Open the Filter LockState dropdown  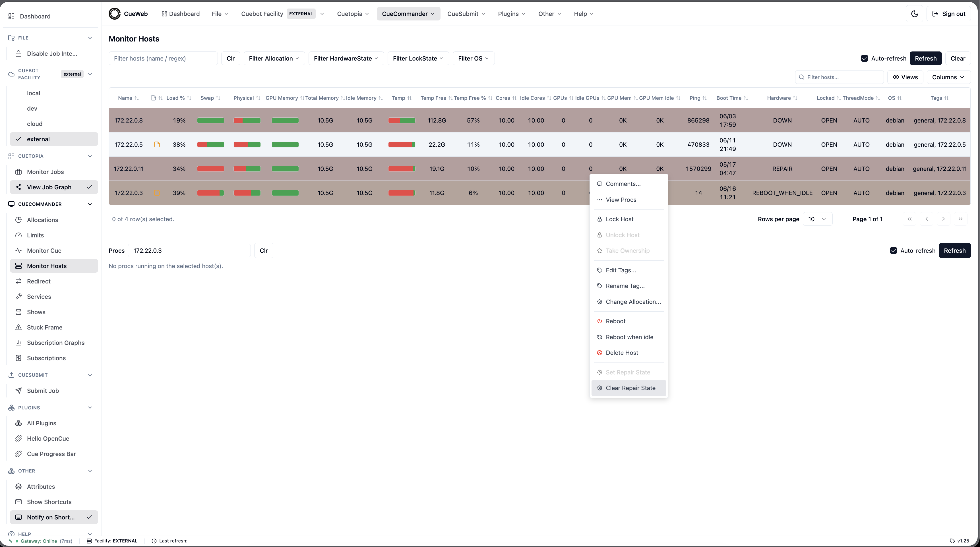click(418, 59)
